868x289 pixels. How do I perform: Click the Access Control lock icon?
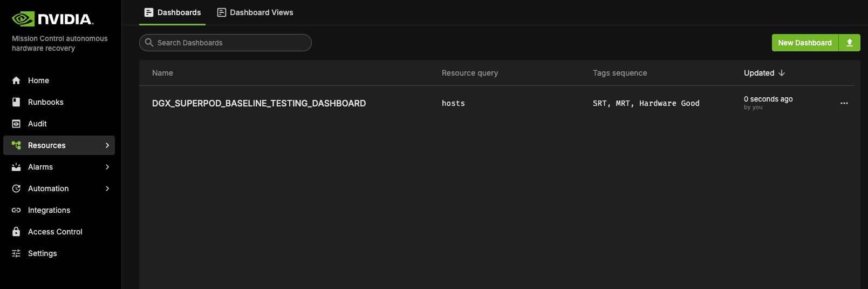(x=16, y=232)
